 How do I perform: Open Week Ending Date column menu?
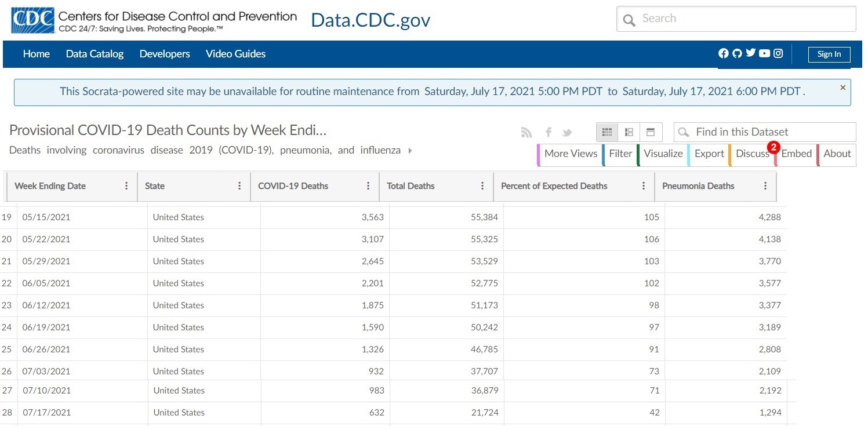(126, 186)
